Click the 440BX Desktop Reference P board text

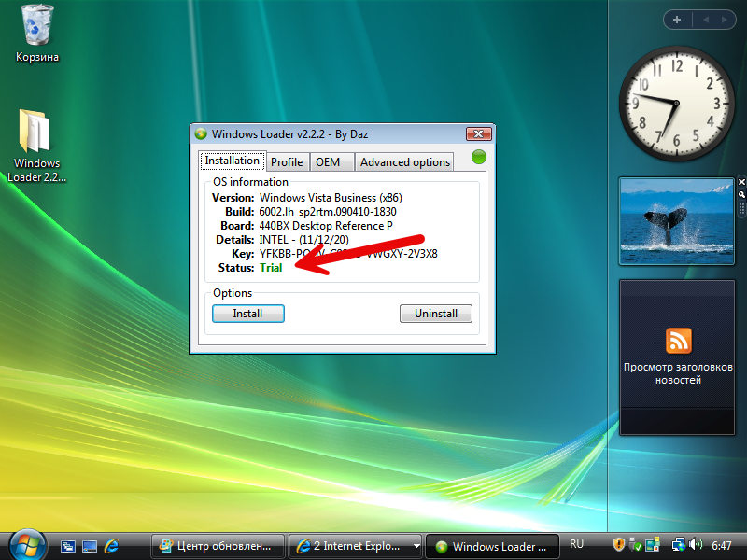326,226
